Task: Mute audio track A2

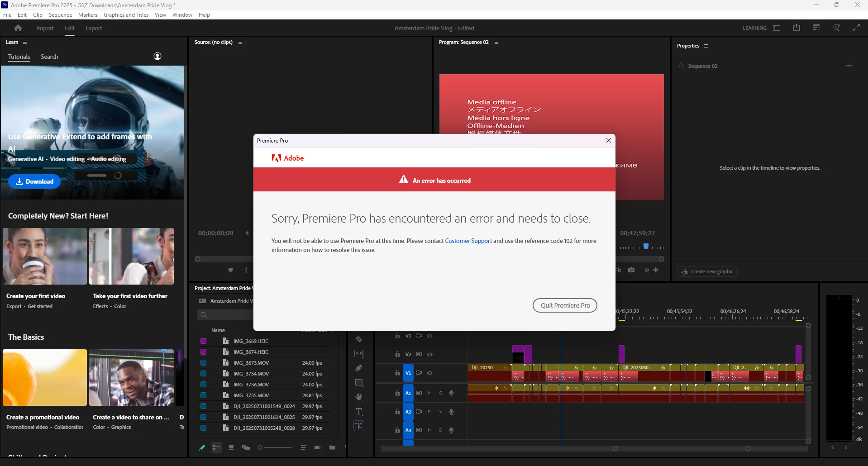Action: point(429,412)
